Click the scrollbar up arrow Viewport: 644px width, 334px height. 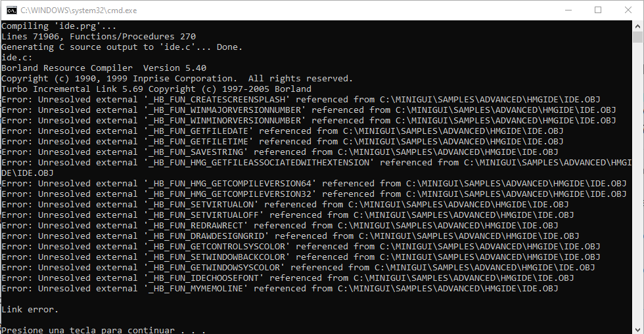pyautogui.click(x=637, y=26)
